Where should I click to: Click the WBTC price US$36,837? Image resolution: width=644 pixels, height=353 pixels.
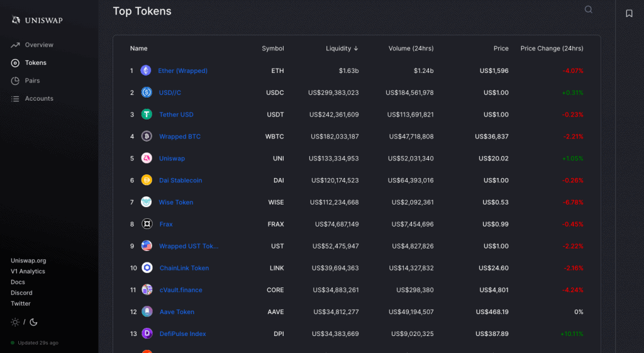[x=492, y=137]
